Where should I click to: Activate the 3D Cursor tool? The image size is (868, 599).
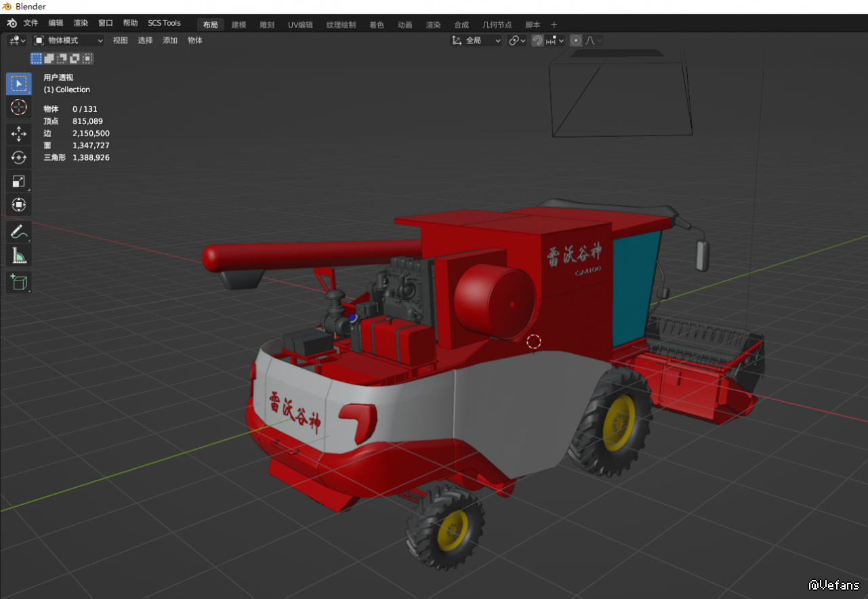pos(19,107)
